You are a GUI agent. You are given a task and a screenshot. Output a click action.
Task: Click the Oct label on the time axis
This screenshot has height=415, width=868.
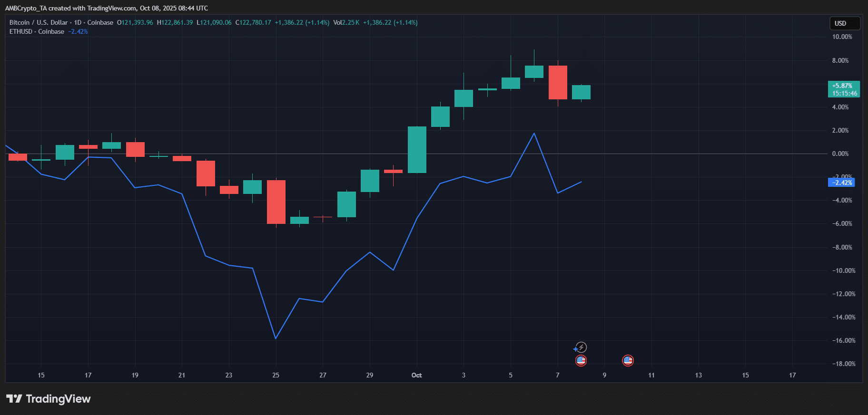click(x=416, y=375)
